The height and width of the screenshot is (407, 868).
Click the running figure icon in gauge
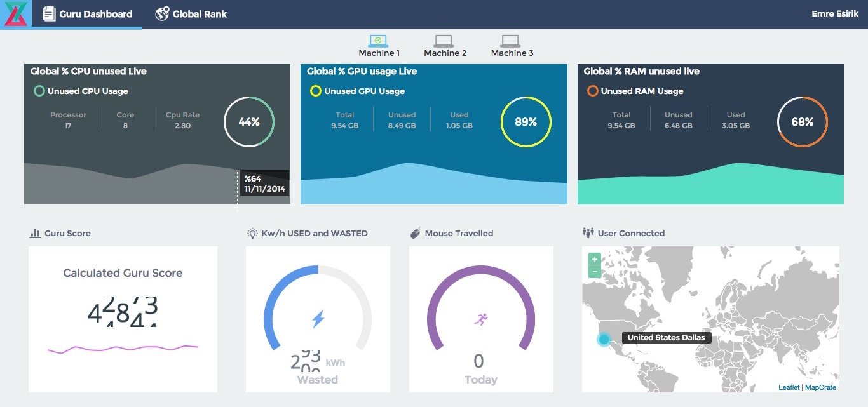point(480,319)
